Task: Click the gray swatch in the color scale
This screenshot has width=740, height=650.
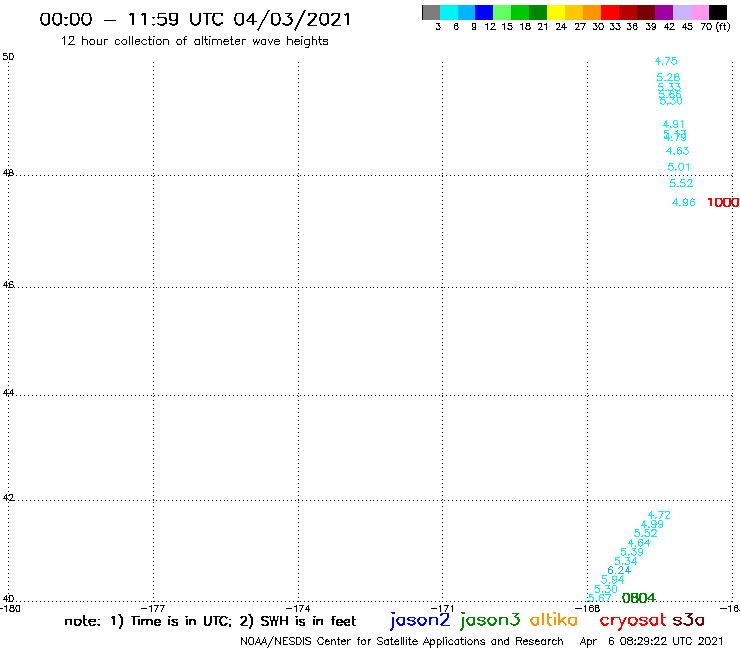Action: [431, 12]
